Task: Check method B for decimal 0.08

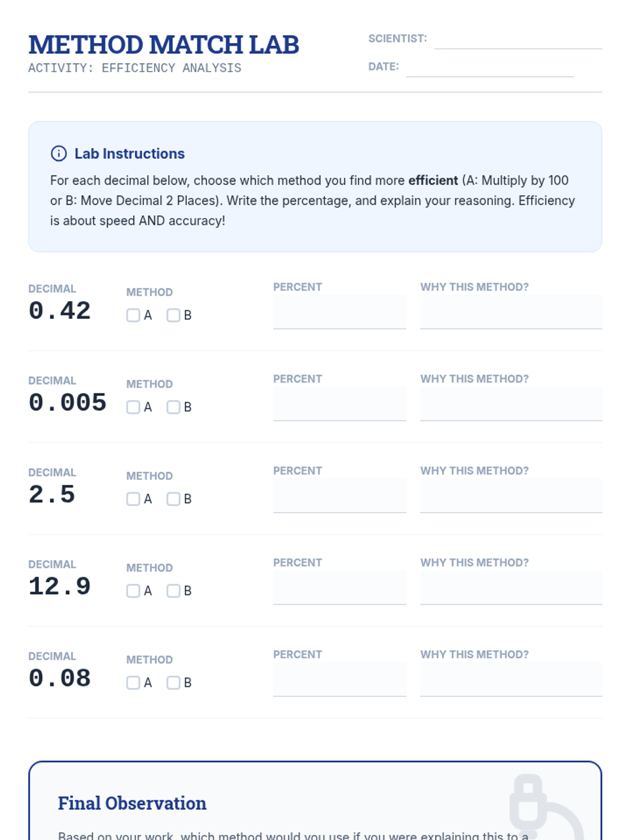Action: point(173,682)
